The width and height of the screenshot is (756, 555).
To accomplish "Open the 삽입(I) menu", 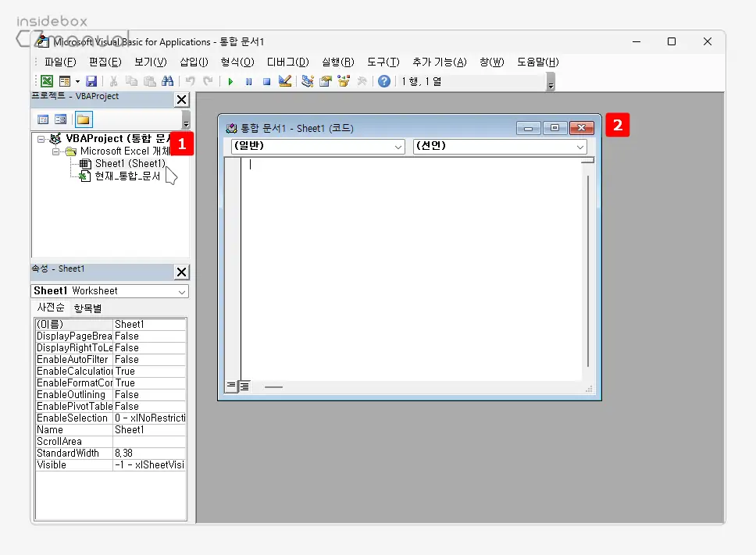I will pyautogui.click(x=194, y=62).
